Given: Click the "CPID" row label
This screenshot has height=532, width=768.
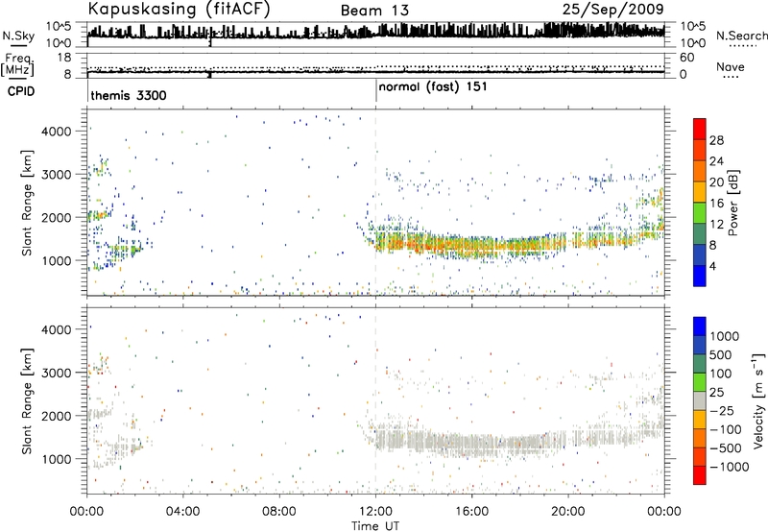Looking at the screenshot, I should [21, 91].
